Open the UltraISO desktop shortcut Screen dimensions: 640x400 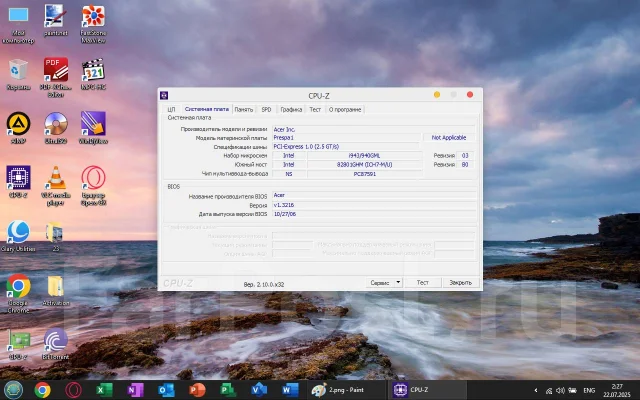pos(56,128)
